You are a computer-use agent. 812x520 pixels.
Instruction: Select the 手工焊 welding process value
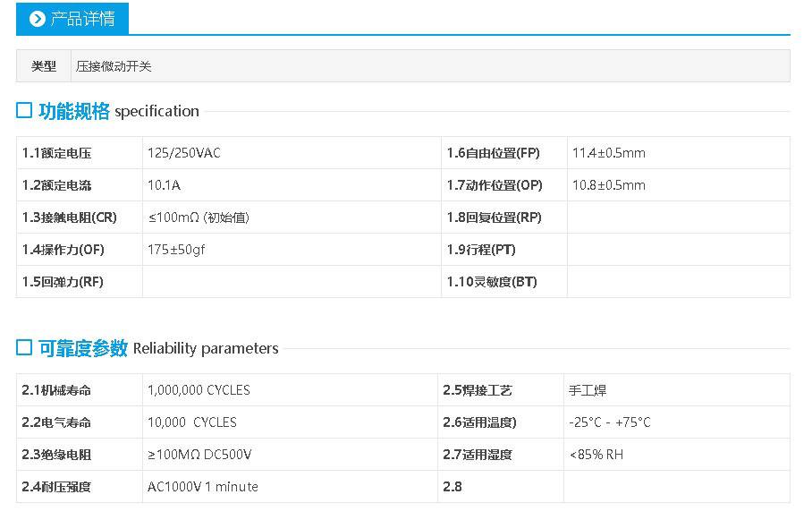[x=588, y=390]
